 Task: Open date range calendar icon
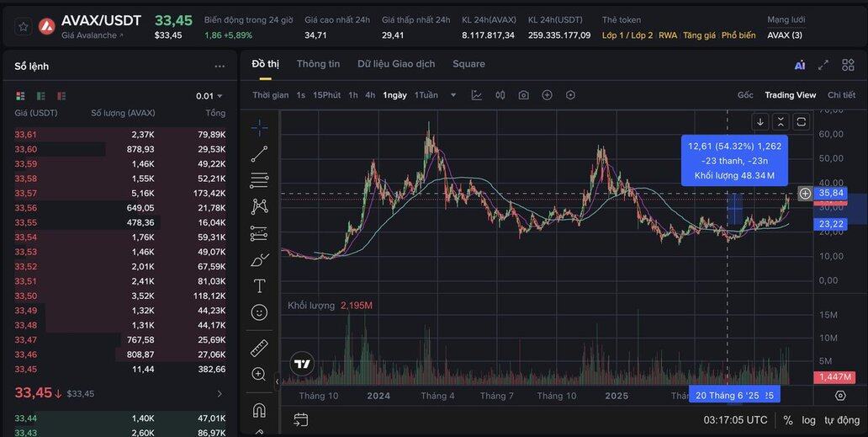300,420
